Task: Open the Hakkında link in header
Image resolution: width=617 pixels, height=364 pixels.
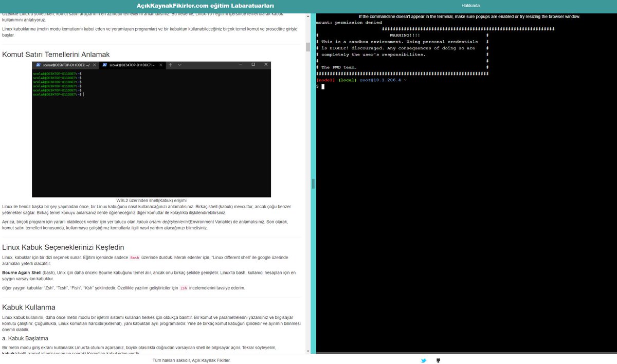Action: 470,5
